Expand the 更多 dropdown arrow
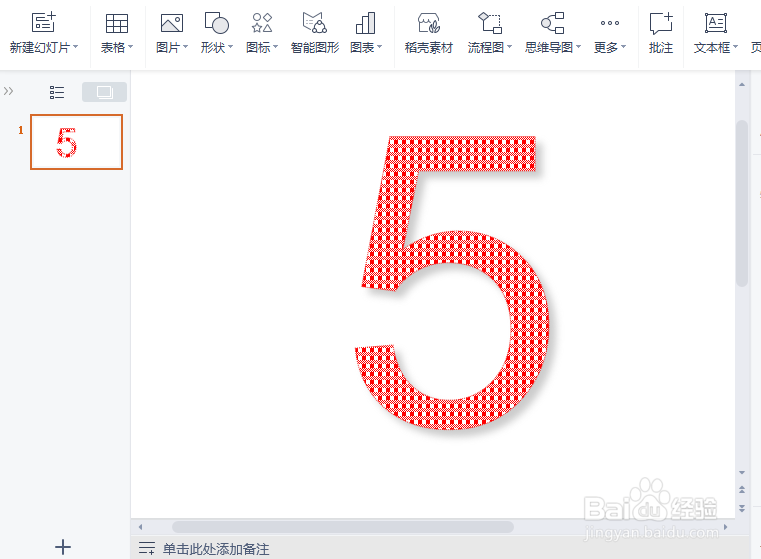761x559 pixels. (624, 47)
